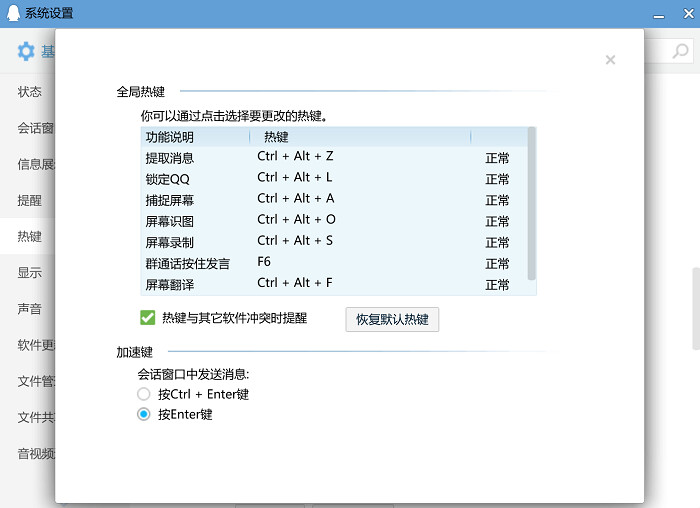Close the 系统设置 window
700x508 pixels.
coord(689,13)
